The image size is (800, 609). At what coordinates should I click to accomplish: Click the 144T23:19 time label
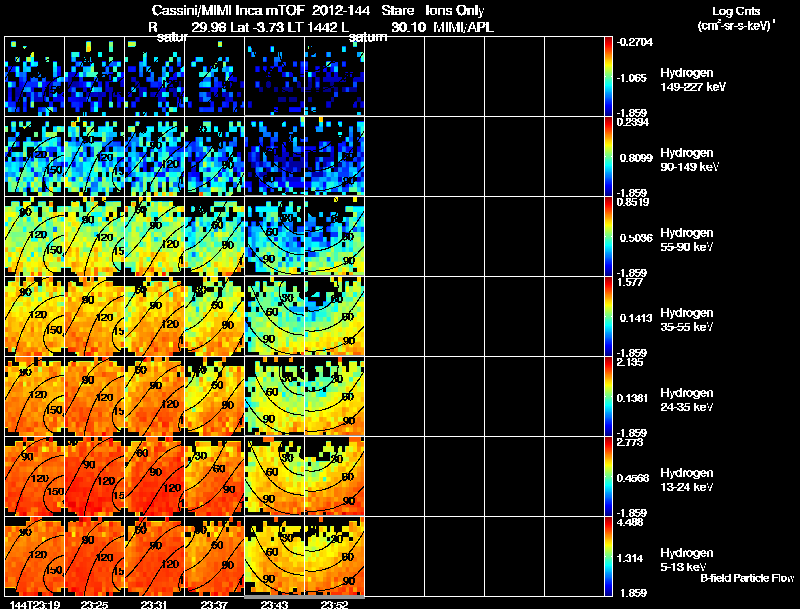pyautogui.click(x=35, y=604)
